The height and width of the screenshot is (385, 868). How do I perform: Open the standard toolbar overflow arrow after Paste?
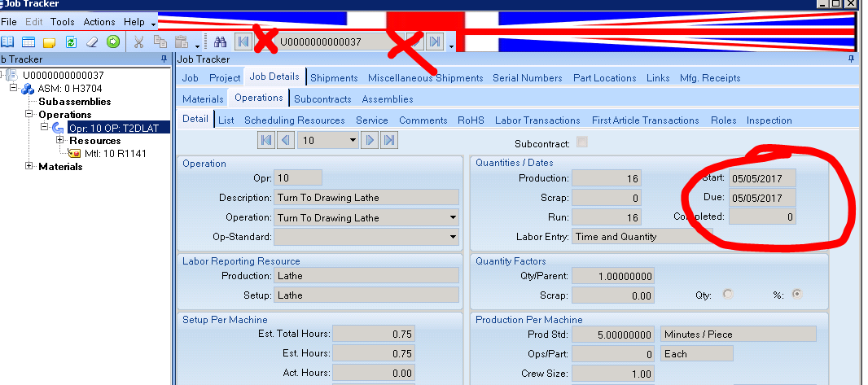pos(198,46)
